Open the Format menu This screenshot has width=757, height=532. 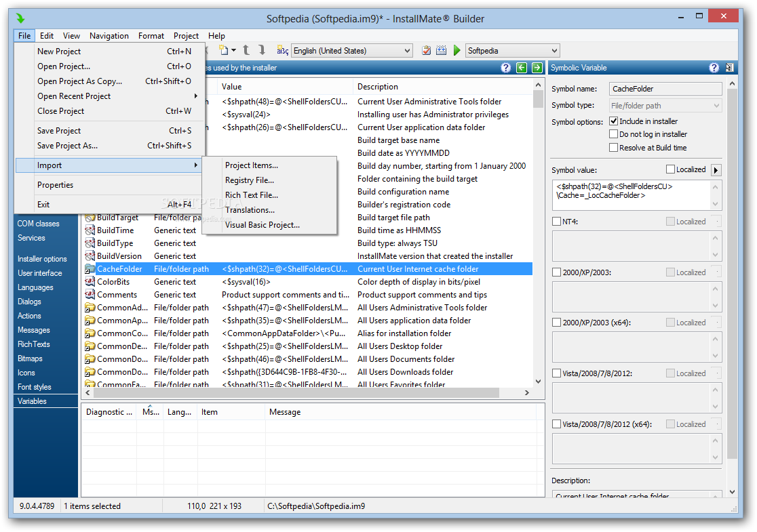click(151, 36)
